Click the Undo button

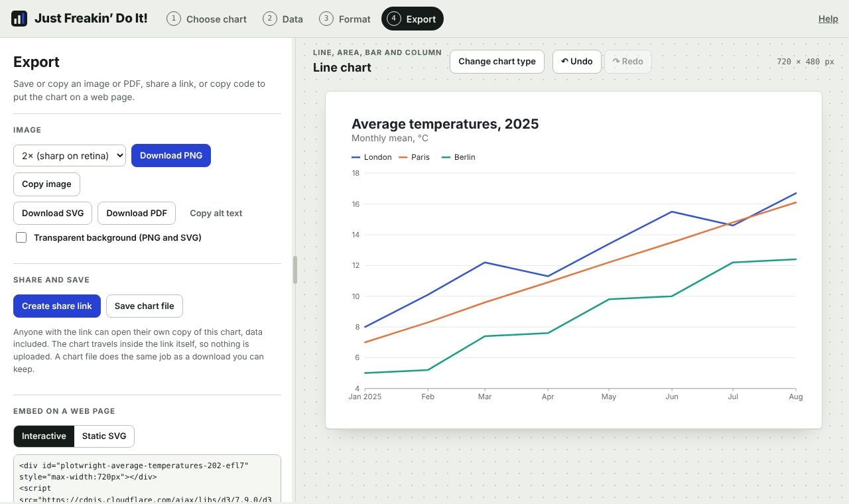(x=577, y=62)
